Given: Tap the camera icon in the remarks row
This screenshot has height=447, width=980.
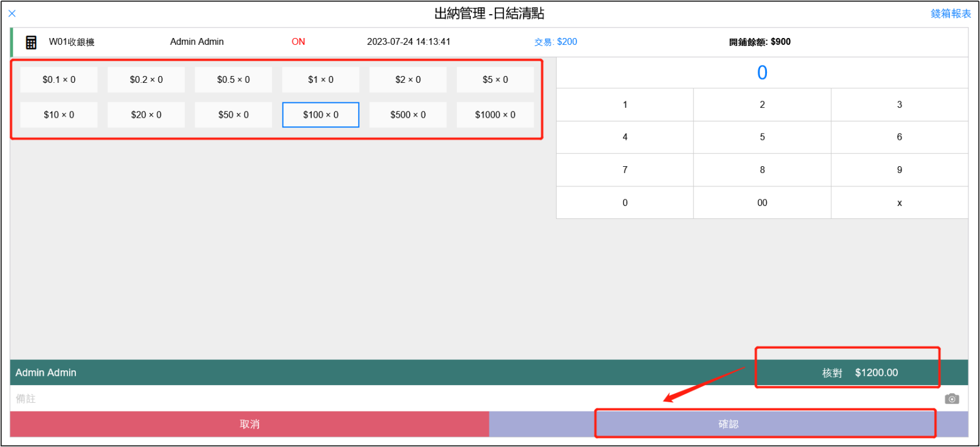Looking at the screenshot, I should 952,399.
